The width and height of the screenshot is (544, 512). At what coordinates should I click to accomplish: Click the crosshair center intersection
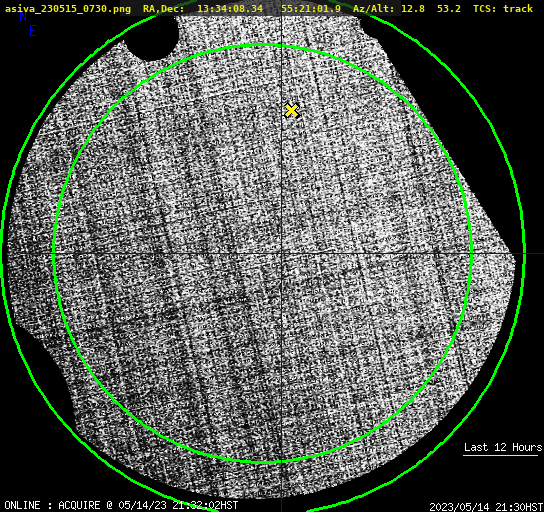tap(281, 254)
